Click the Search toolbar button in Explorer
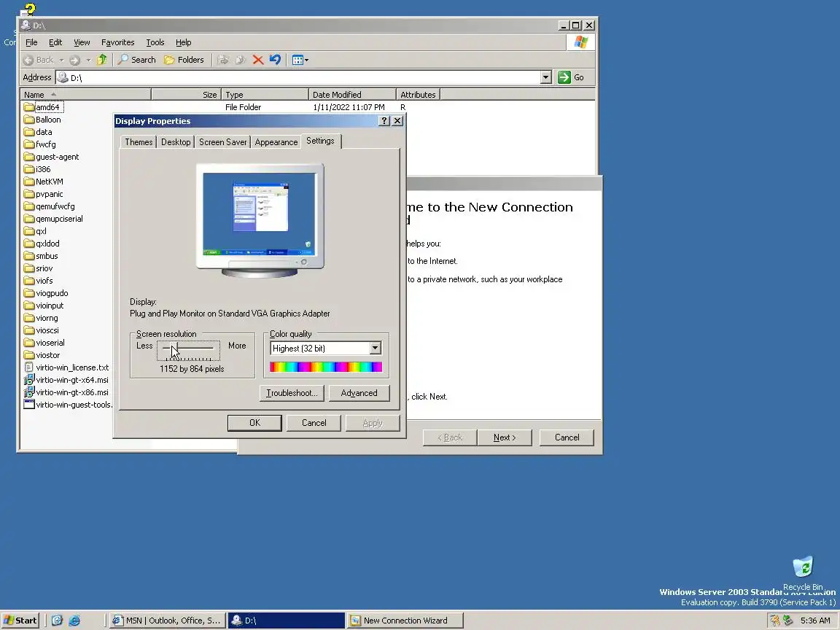840x630 pixels. [137, 60]
